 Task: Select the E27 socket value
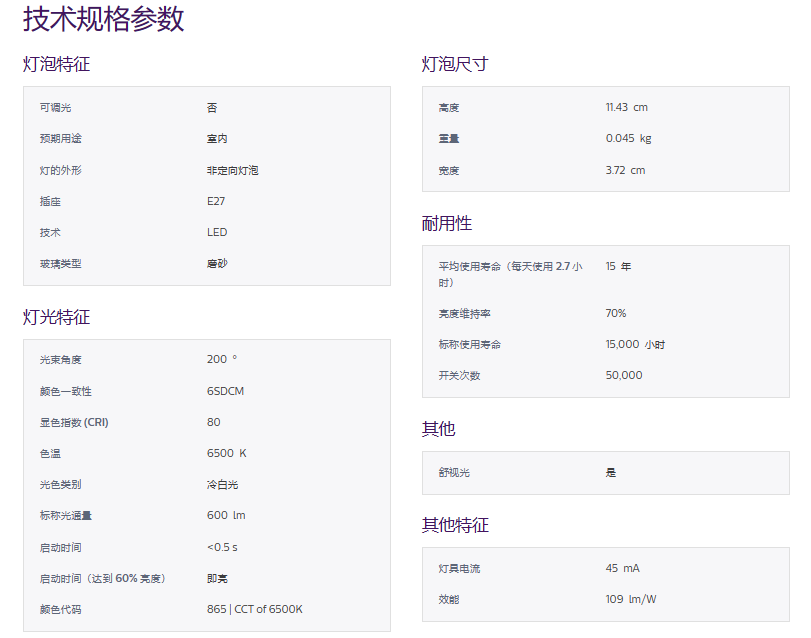216,201
